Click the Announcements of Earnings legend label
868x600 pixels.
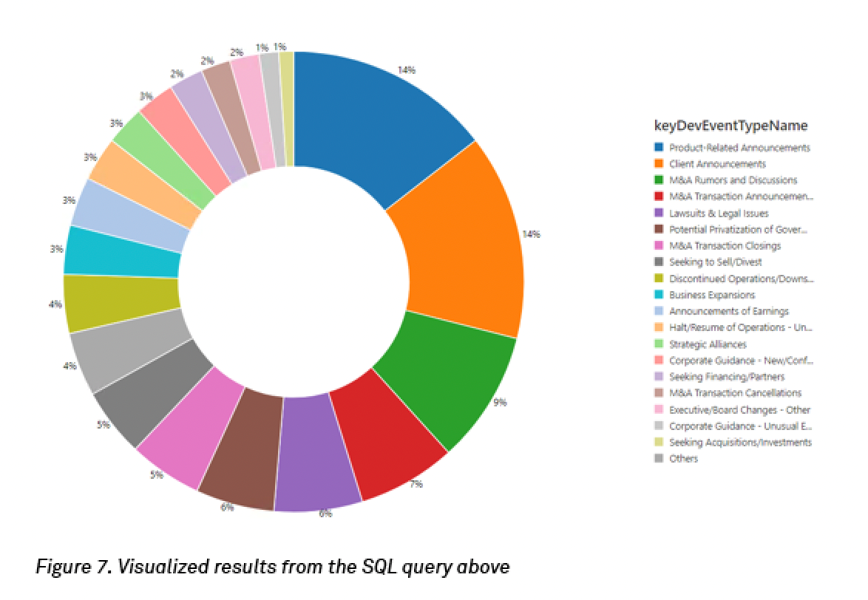(x=728, y=311)
